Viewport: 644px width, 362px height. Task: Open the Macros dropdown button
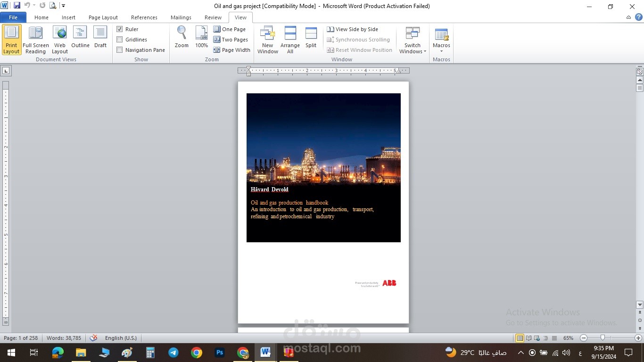pos(441,40)
